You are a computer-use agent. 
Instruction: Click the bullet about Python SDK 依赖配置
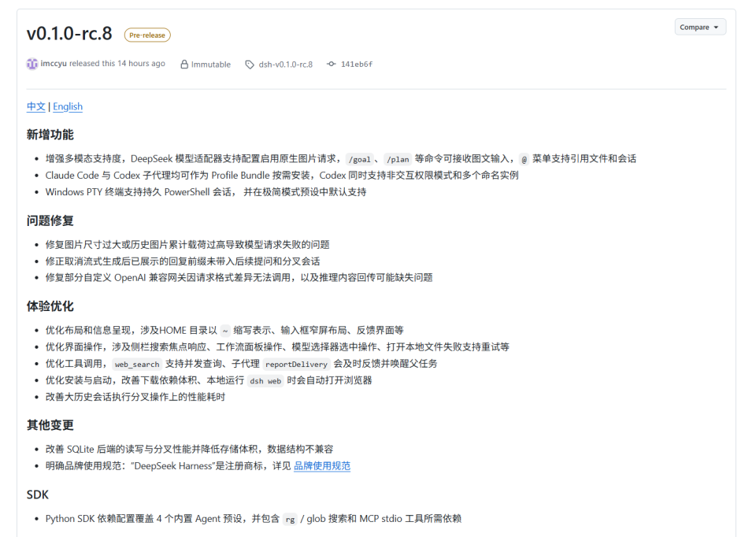[254, 519]
